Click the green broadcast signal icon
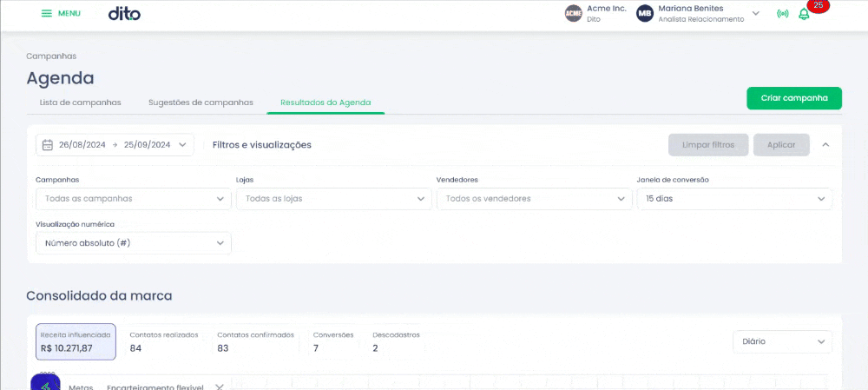868x390 pixels. (783, 14)
